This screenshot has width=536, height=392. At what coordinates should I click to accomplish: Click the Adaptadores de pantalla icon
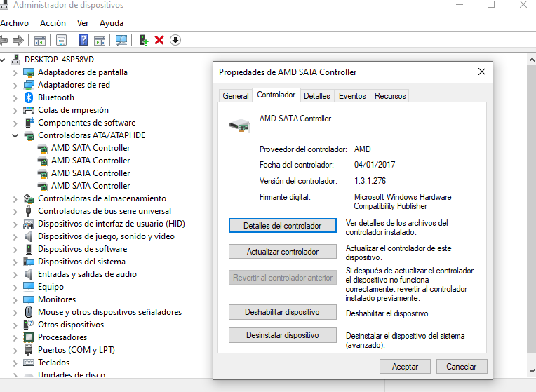click(x=29, y=72)
